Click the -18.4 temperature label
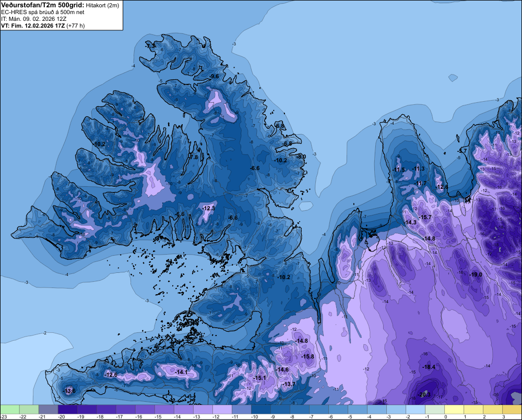Screen dimensions: 522x420 (429, 367)
